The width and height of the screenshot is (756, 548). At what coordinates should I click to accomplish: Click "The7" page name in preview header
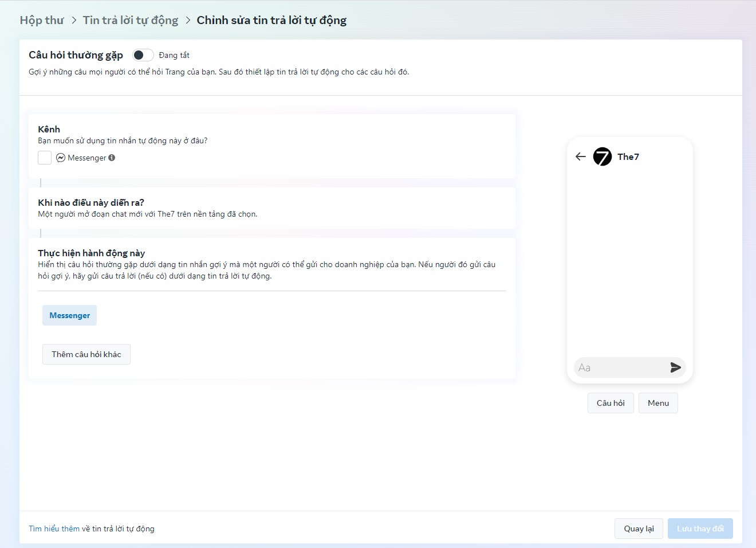627,156
